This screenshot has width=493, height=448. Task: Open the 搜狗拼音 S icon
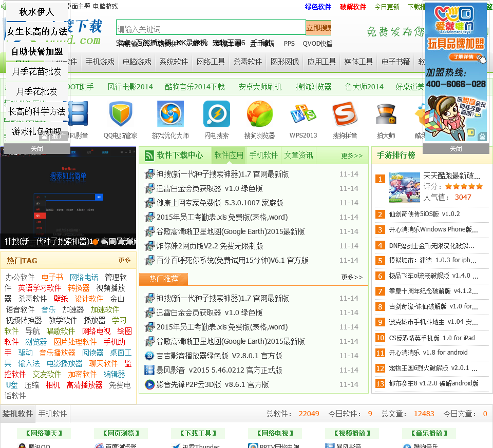coord(345,114)
